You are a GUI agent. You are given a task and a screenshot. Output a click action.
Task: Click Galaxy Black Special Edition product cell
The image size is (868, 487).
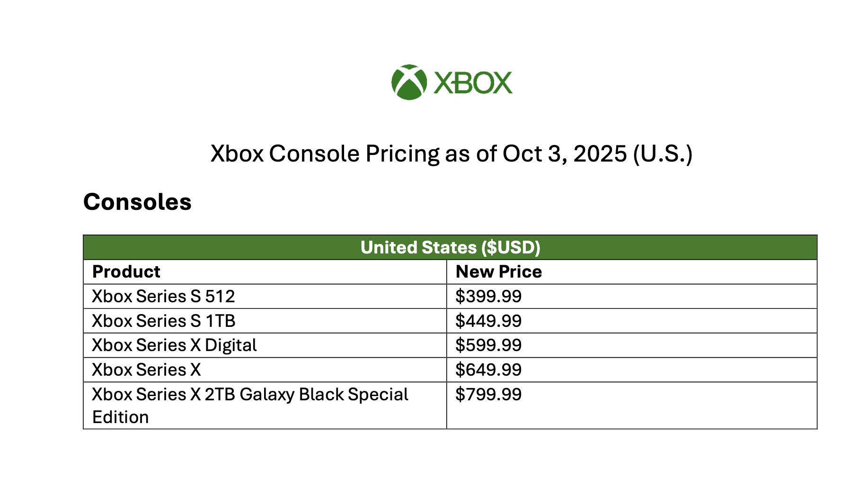pyautogui.click(x=265, y=406)
